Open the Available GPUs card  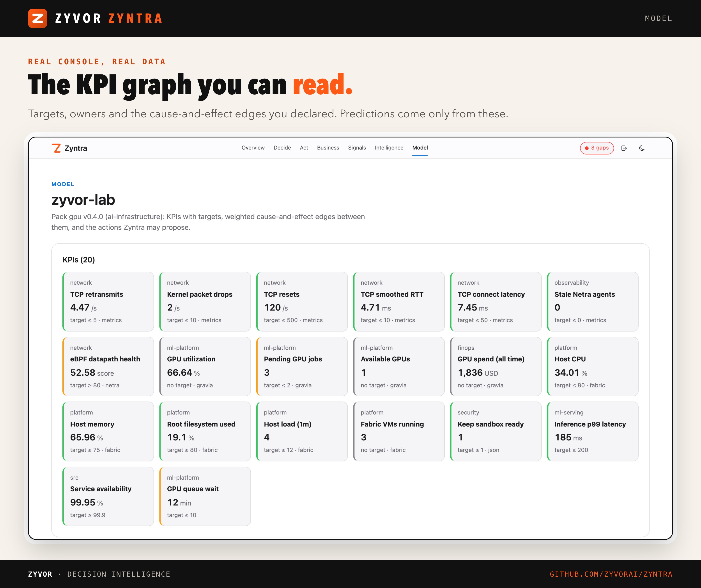pyautogui.click(x=398, y=366)
